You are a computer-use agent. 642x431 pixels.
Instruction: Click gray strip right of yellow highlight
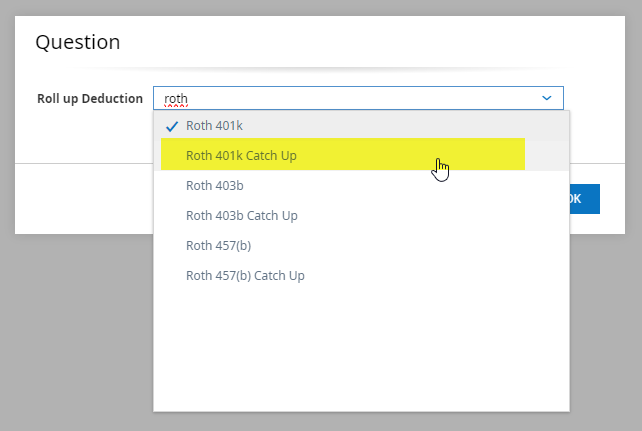[548, 156]
